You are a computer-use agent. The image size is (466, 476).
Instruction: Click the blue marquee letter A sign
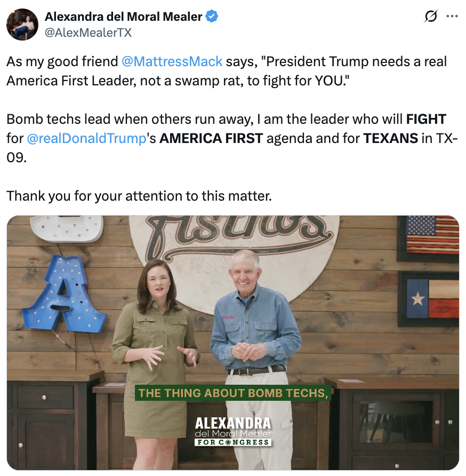[x=63, y=294]
